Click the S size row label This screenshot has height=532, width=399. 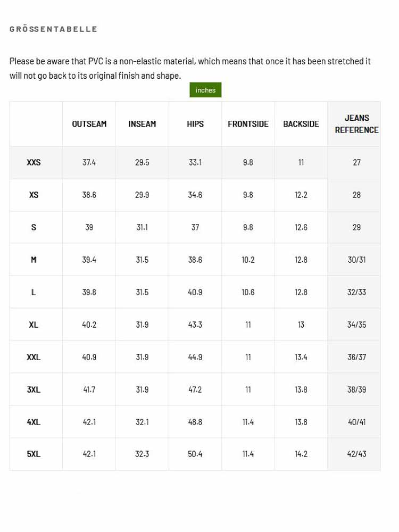click(x=34, y=227)
